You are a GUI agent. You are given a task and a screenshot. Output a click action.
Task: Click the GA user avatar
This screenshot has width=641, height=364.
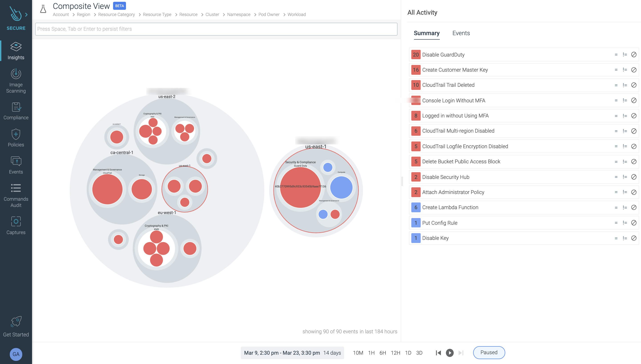pyautogui.click(x=16, y=354)
